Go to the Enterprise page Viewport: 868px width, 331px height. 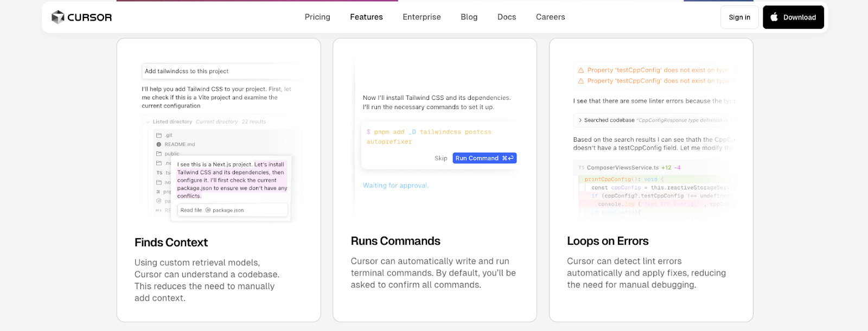(x=422, y=17)
